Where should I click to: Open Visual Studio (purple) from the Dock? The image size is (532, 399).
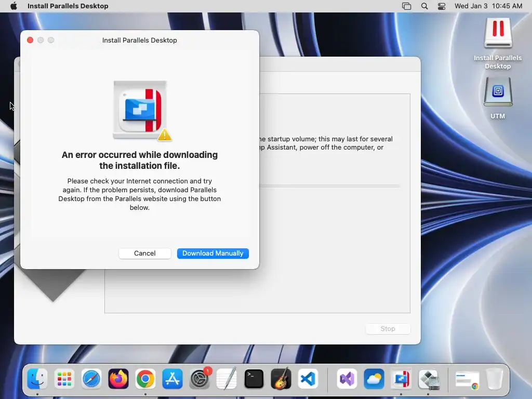[x=347, y=379]
